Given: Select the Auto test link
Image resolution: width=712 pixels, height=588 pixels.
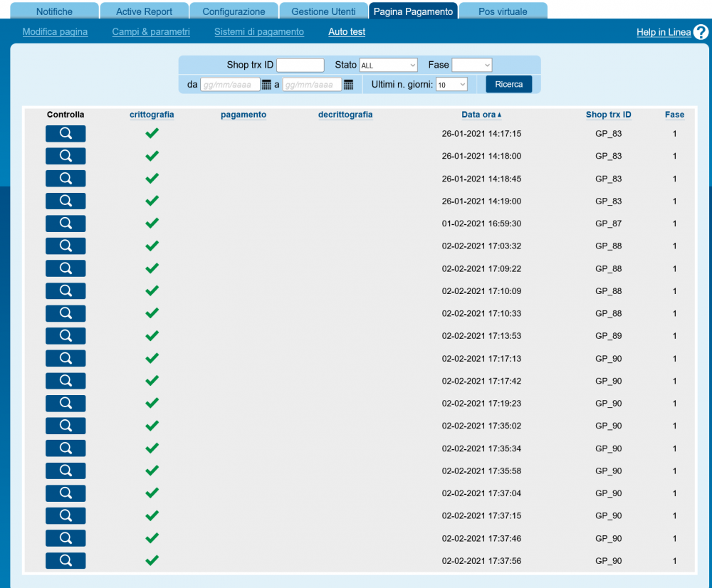Looking at the screenshot, I should point(347,32).
